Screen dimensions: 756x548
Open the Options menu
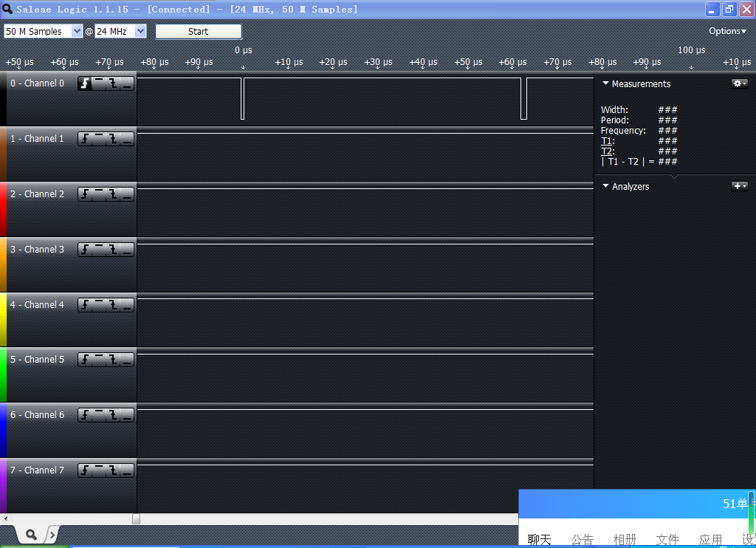point(727,31)
